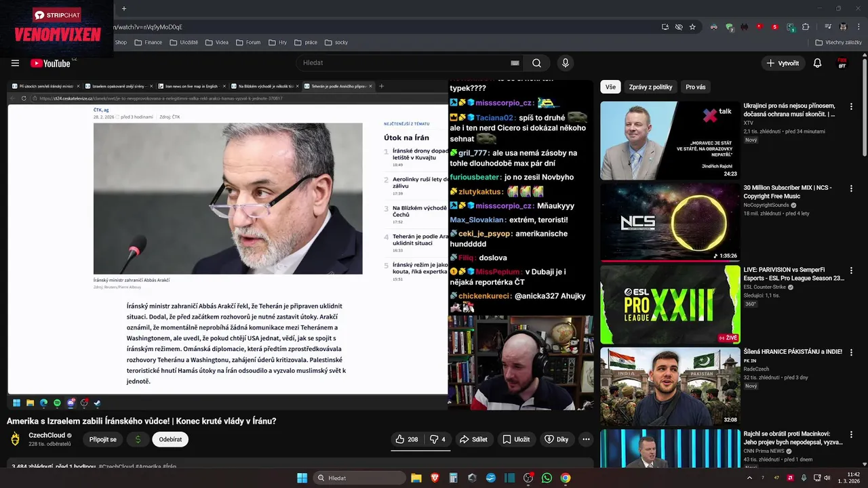Open the Pakistan-India border video thumbnail
This screenshot has width=868, height=488.
[x=670, y=386]
